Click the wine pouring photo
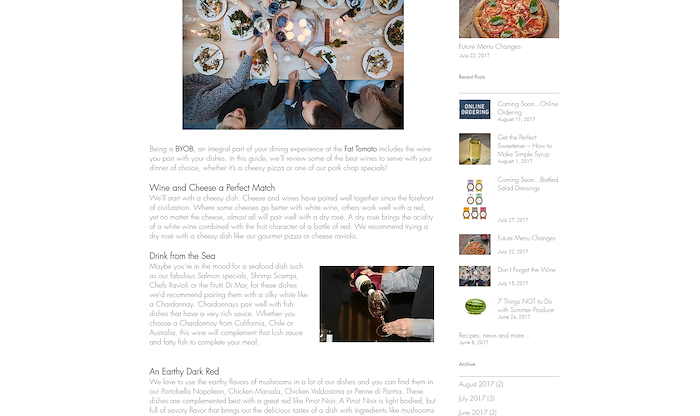The height and width of the screenshot is (416, 700). 377,304
